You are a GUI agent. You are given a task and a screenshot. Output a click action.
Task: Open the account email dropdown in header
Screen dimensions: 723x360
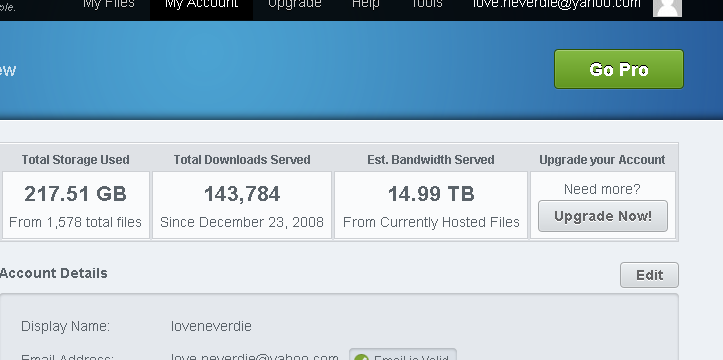click(x=557, y=4)
